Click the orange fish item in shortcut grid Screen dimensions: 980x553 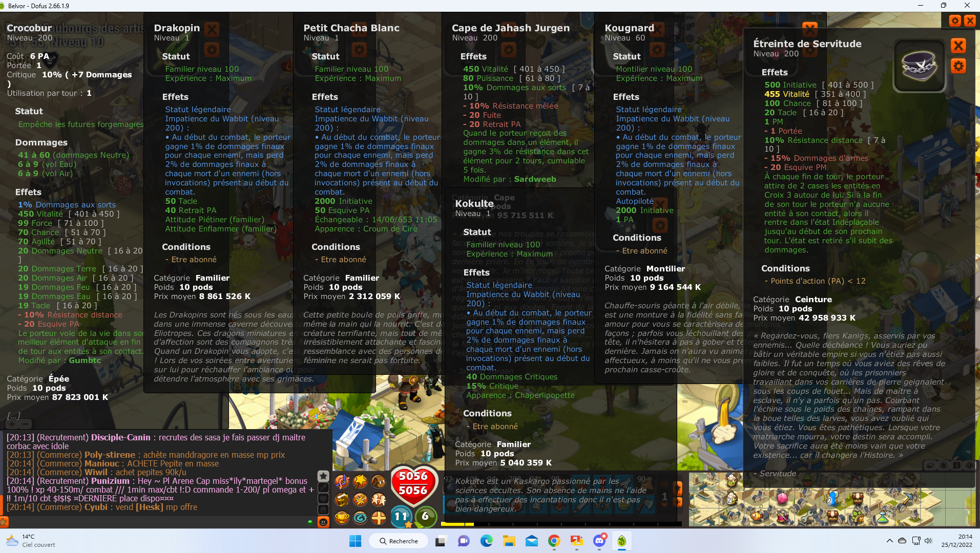756,516
